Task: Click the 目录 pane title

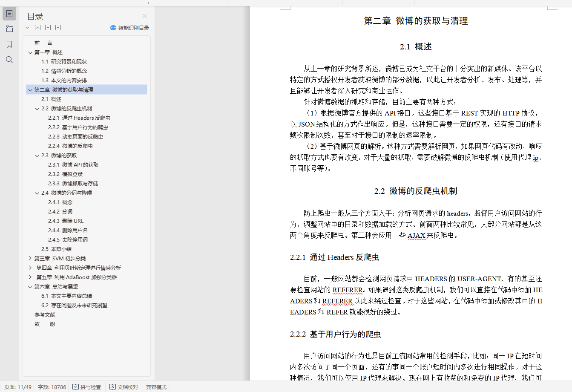Action: tap(35, 17)
